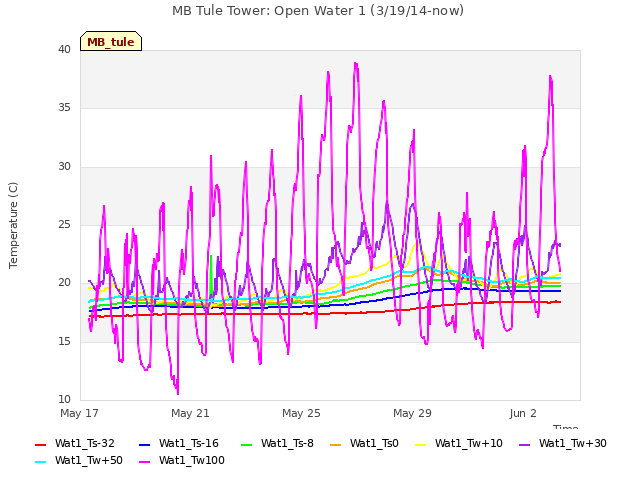This screenshot has width=640, height=480.
Task: Toggle the Wat1_Ts-16 legend entry
Action: point(179,443)
